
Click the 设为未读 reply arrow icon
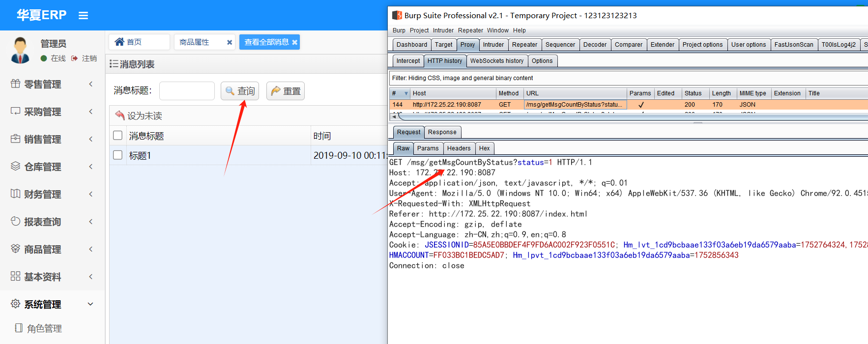pos(120,115)
